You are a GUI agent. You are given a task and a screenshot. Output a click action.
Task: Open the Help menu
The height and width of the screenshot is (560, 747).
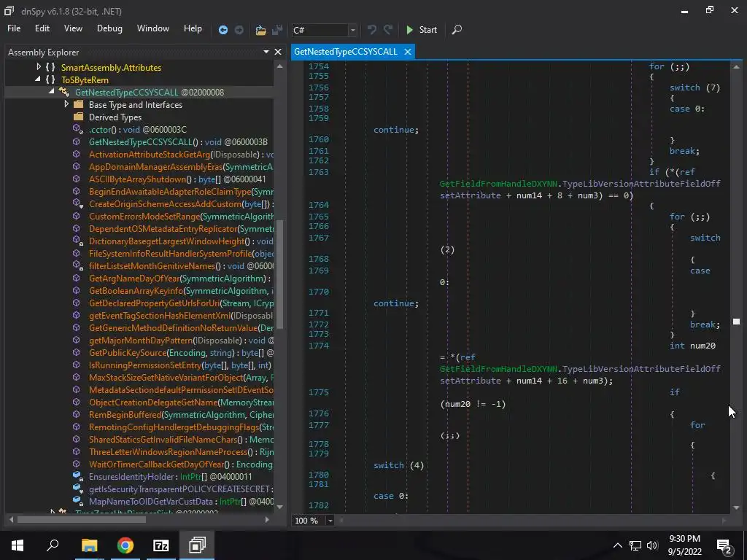[x=193, y=28]
